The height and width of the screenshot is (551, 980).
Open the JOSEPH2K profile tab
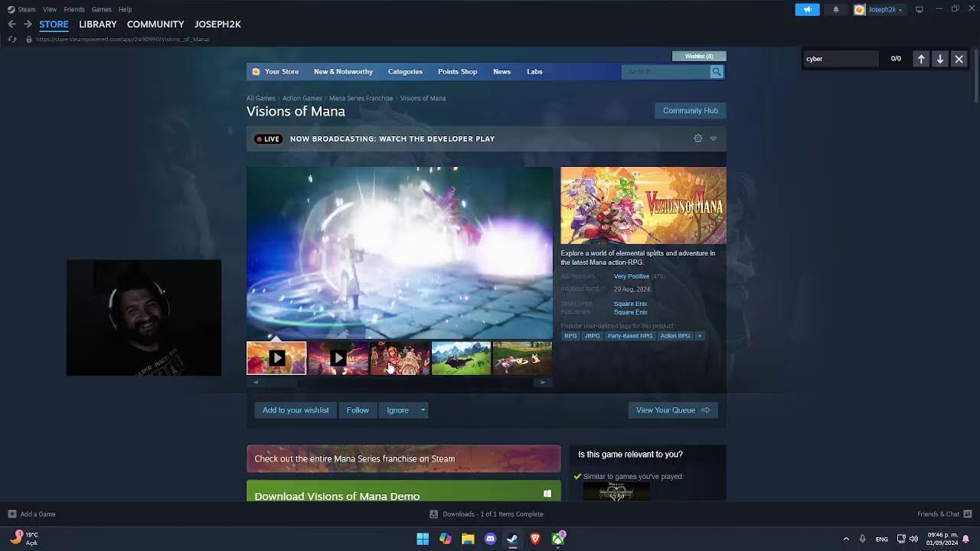click(217, 24)
